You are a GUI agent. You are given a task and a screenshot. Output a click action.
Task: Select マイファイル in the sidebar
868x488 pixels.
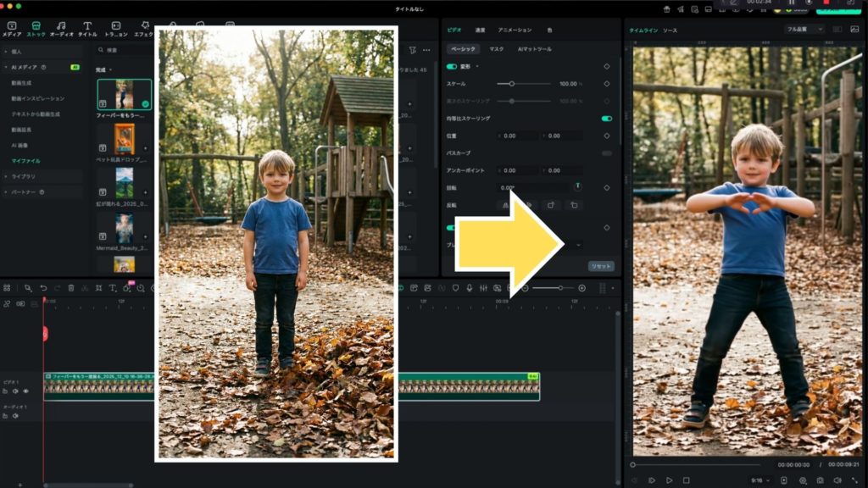(25, 160)
